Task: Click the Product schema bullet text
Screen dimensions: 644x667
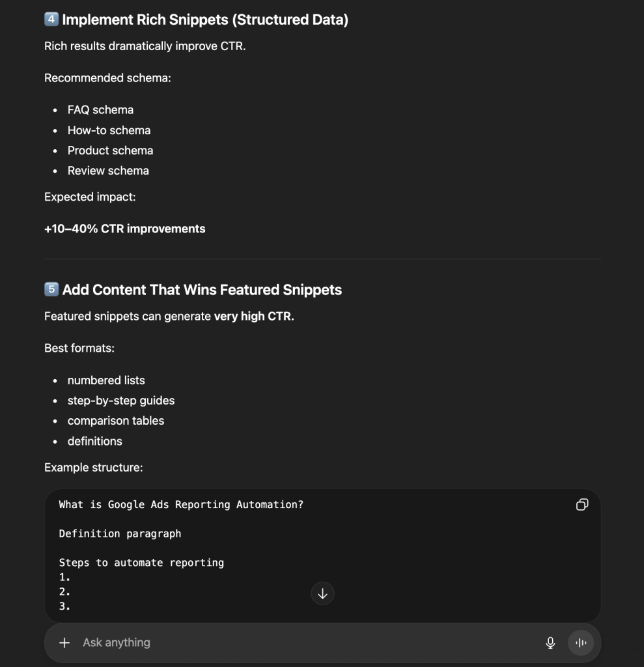Action: 110,150
